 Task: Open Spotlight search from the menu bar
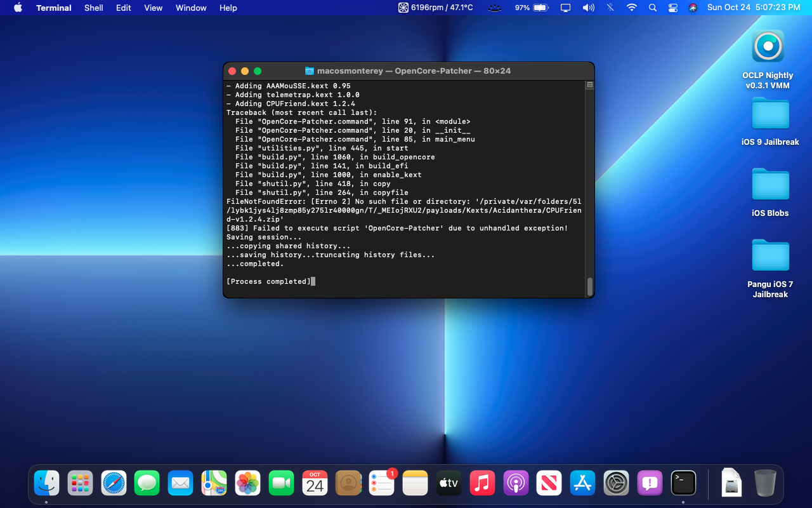click(652, 8)
